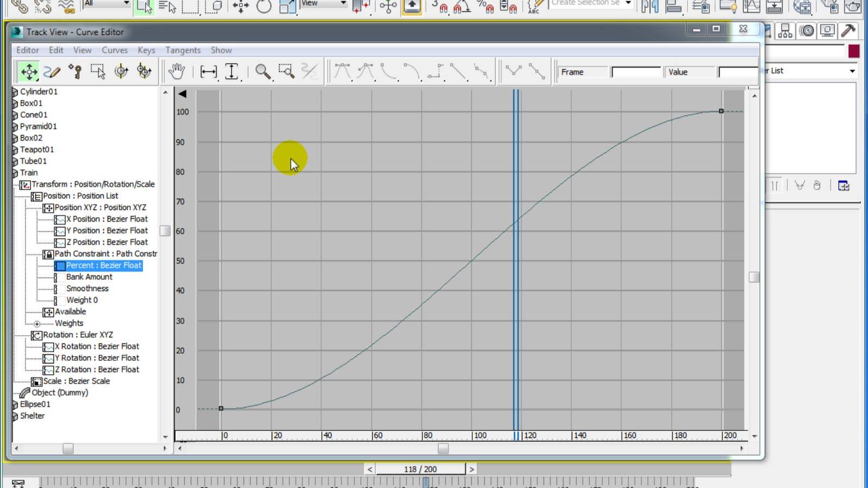Click main toolbar Select and Rotate tool
This screenshot has width=868, height=488.
point(264,7)
